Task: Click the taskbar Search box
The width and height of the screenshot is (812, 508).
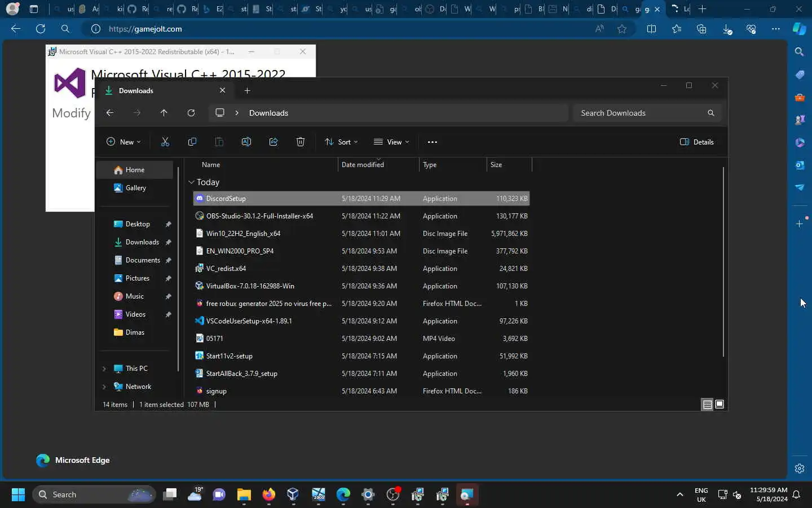Action: 94,494
